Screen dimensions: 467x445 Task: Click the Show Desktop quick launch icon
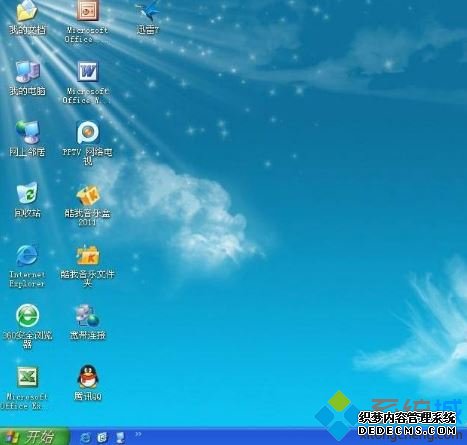point(120,437)
